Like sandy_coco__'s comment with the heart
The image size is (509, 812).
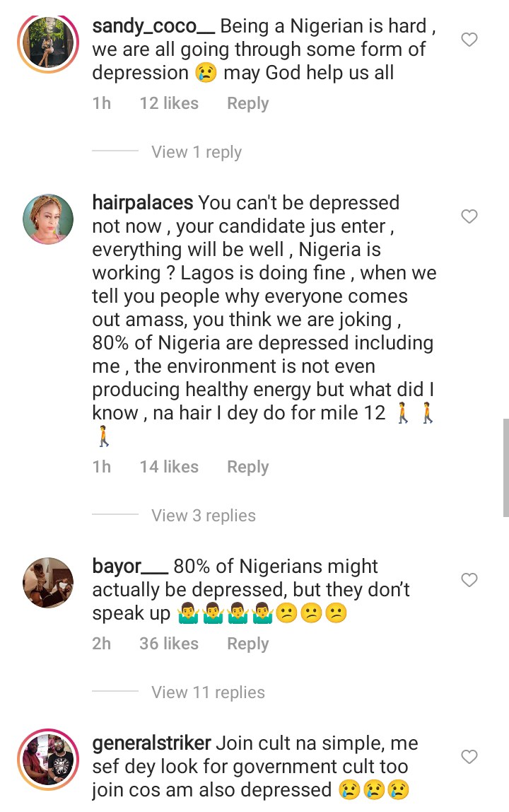pyautogui.click(x=469, y=40)
